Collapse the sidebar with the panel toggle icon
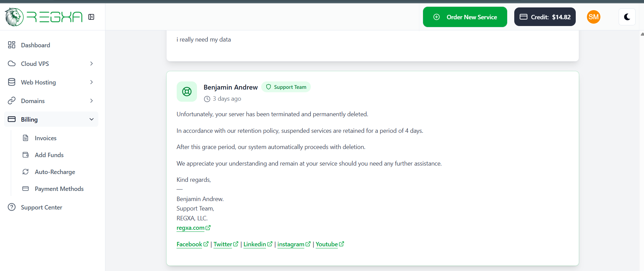644x271 pixels. click(x=91, y=17)
